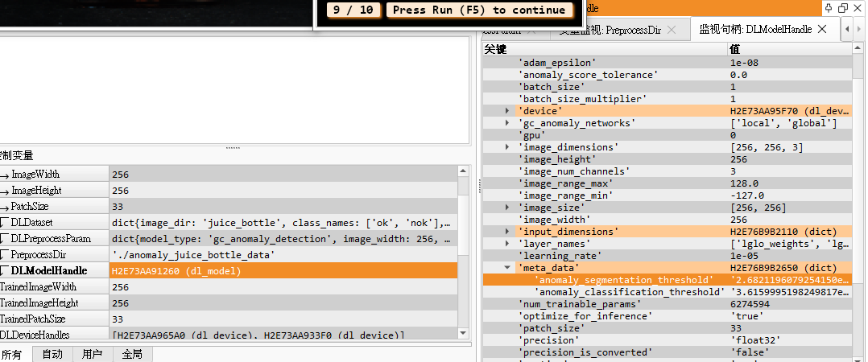Select the PreprocessDir variable inspect tab
The height and width of the screenshot is (362, 868).
pos(610,30)
